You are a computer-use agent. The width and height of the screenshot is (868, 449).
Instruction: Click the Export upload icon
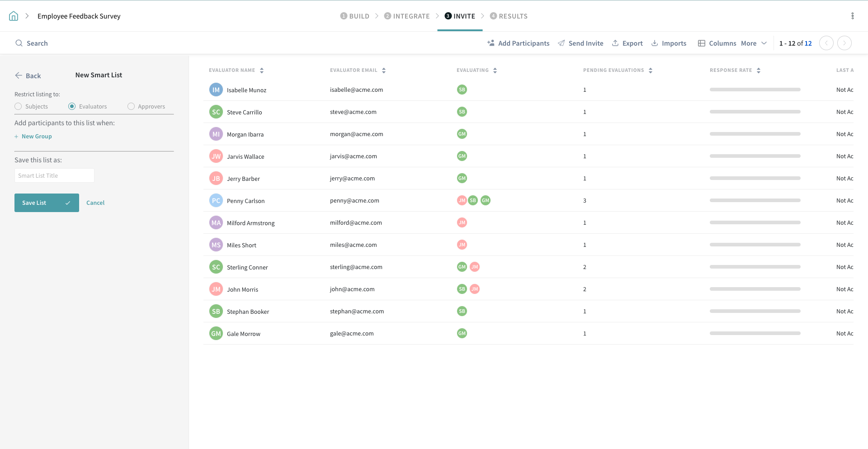pos(615,43)
